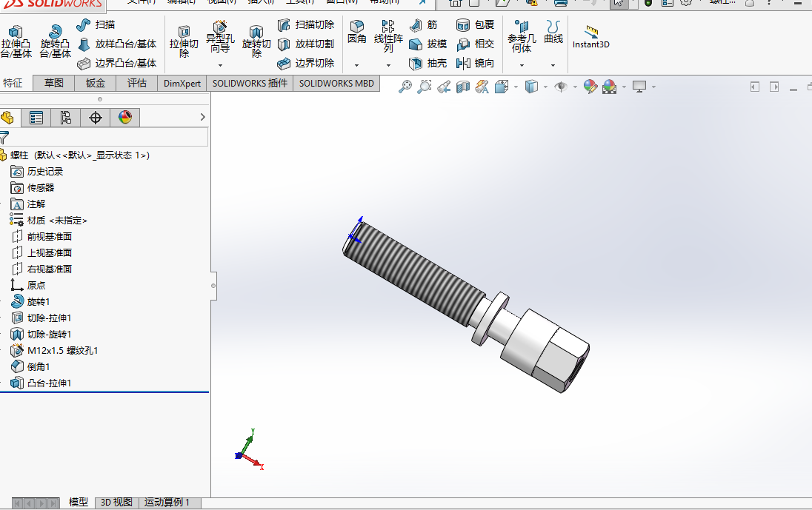Expand the 曲线 dropdown arrow

(x=553, y=65)
